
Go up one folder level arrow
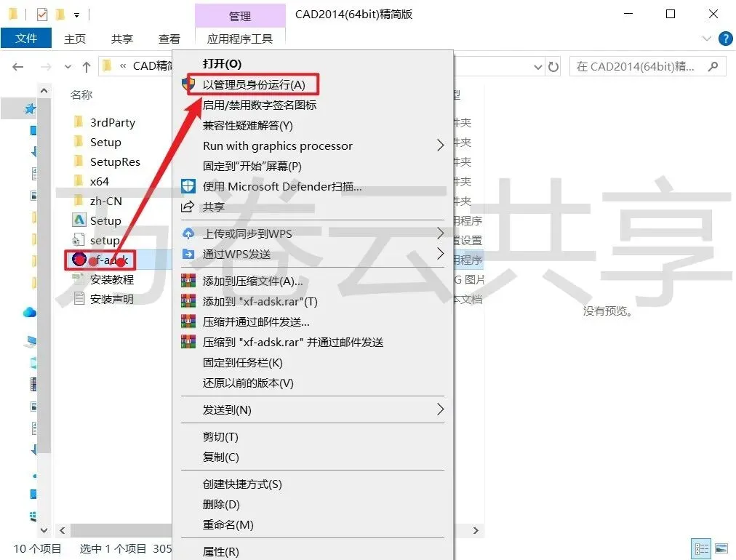pos(87,67)
